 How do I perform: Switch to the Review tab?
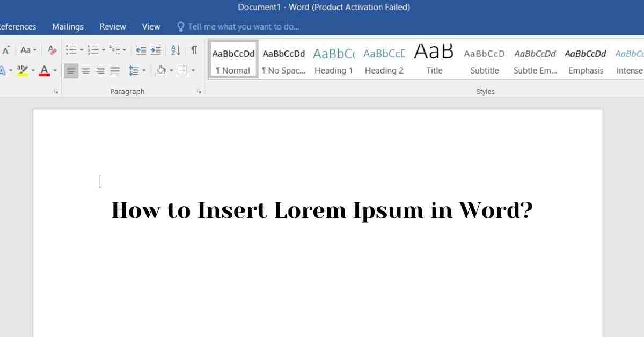(113, 26)
